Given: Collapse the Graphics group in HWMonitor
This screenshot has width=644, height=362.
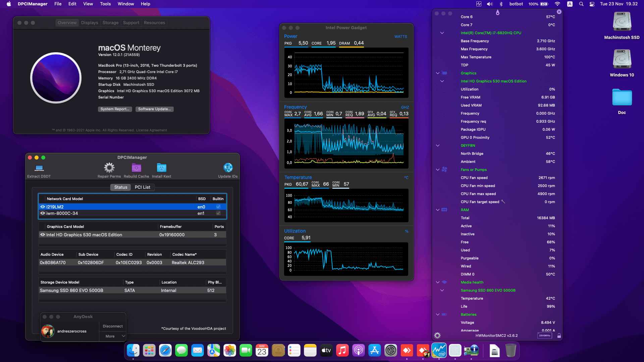Looking at the screenshot, I should pos(438,73).
